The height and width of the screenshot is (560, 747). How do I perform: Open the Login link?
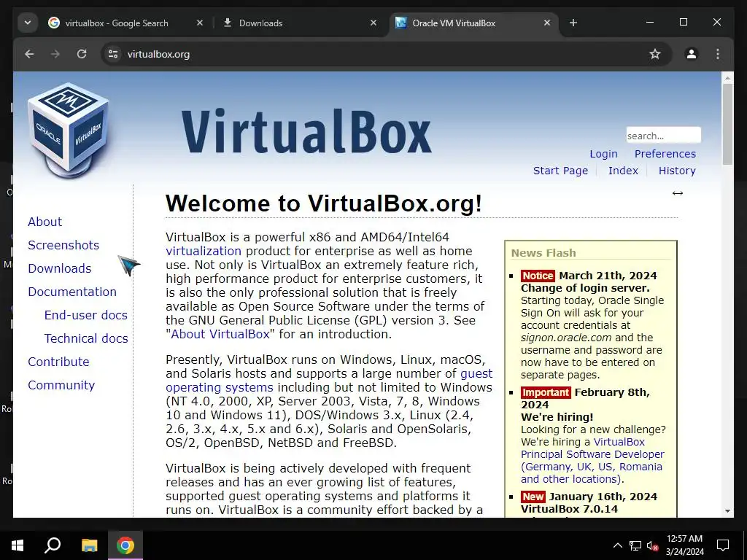pyautogui.click(x=603, y=154)
